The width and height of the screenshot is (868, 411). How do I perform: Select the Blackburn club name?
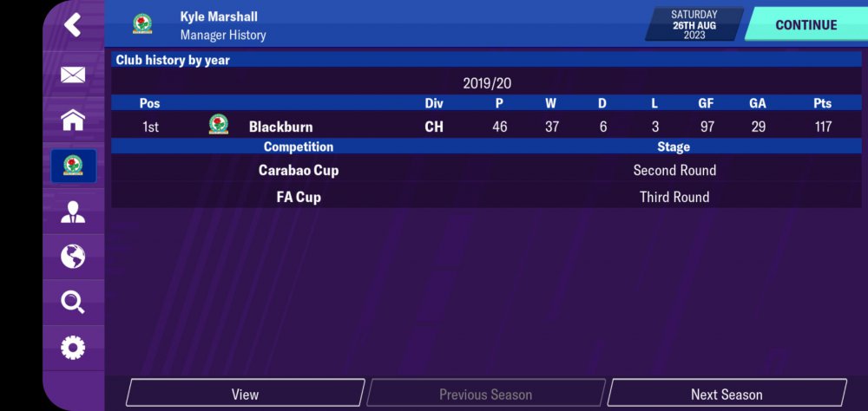pos(280,127)
